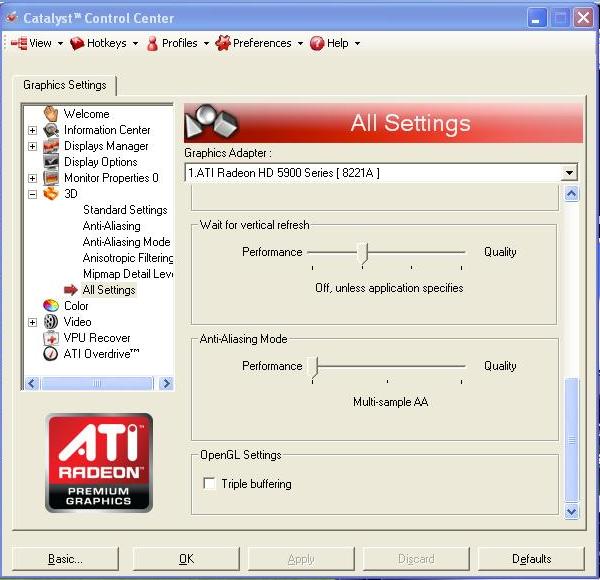This screenshot has height=580, width=600.
Task: Open the Preferences menu
Action: (259, 43)
